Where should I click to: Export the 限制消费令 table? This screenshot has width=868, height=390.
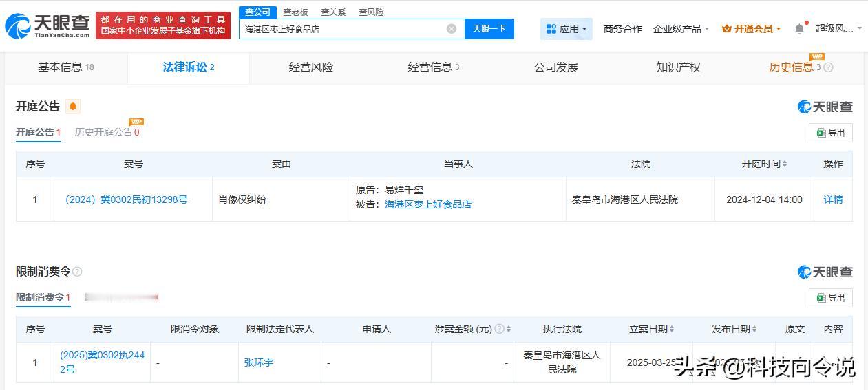[x=831, y=298]
